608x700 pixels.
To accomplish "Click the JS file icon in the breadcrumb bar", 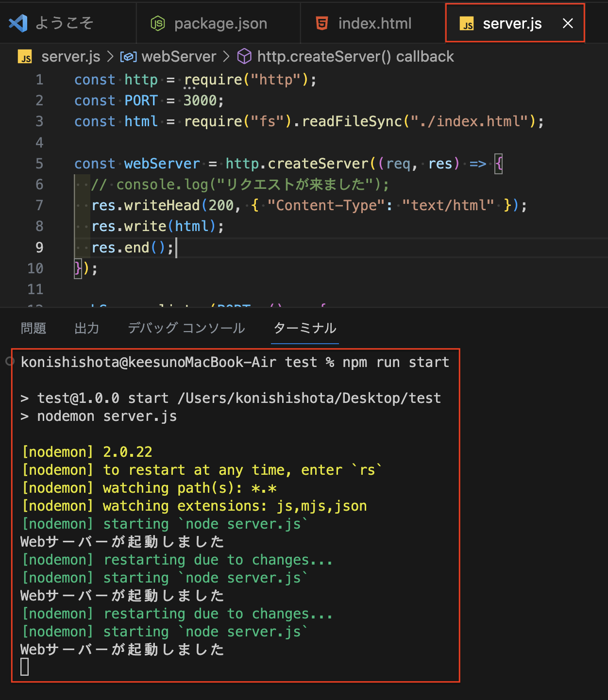I will 25,57.
